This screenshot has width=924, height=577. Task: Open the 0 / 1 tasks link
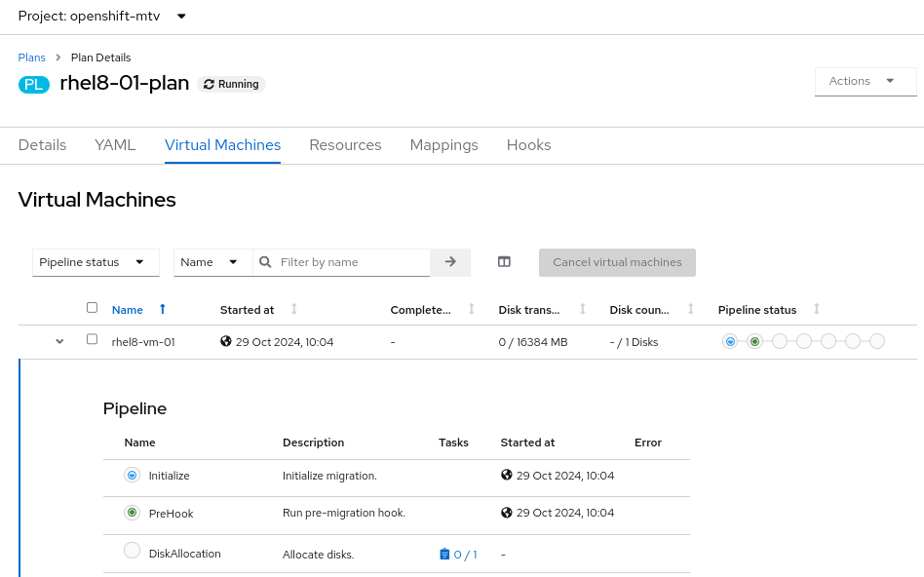click(458, 555)
